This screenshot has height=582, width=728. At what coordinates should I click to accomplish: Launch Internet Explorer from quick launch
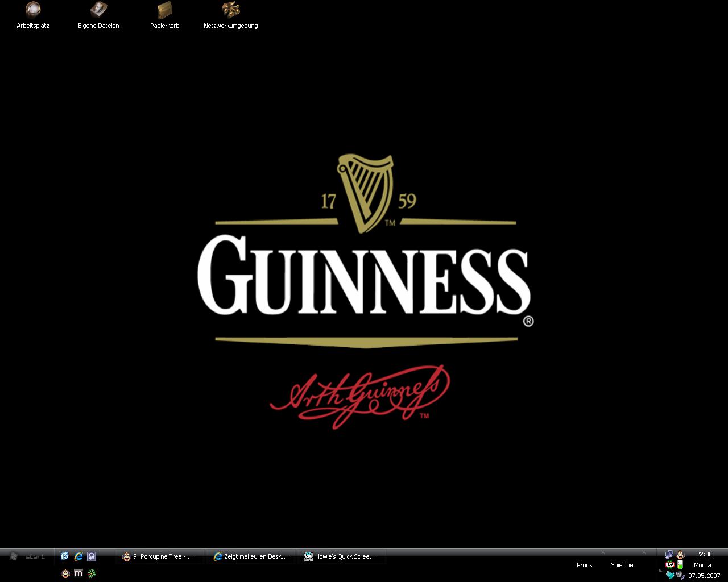click(78, 556)
